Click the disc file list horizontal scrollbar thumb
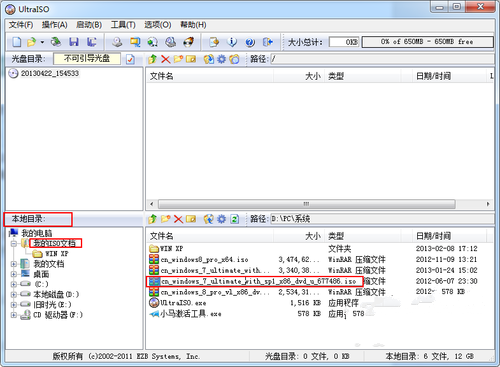This screenshot has height=367, width=500. (x=307, y=204)
